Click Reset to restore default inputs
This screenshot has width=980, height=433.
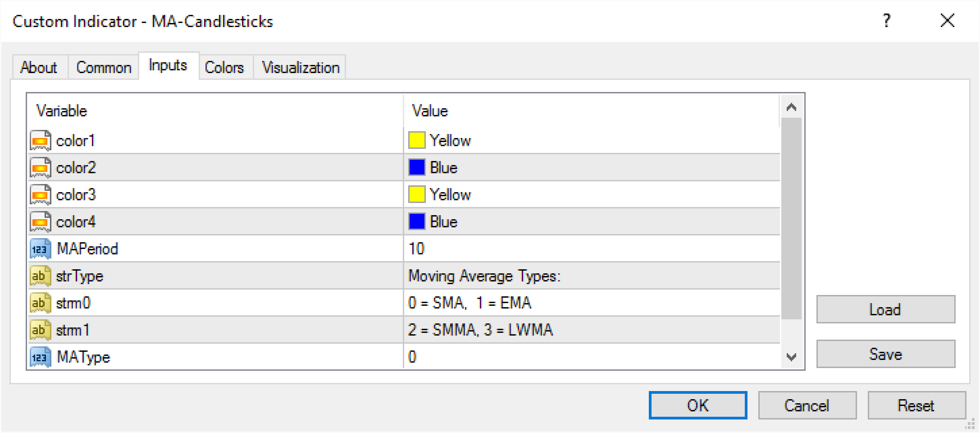click(x=916, y=405)
